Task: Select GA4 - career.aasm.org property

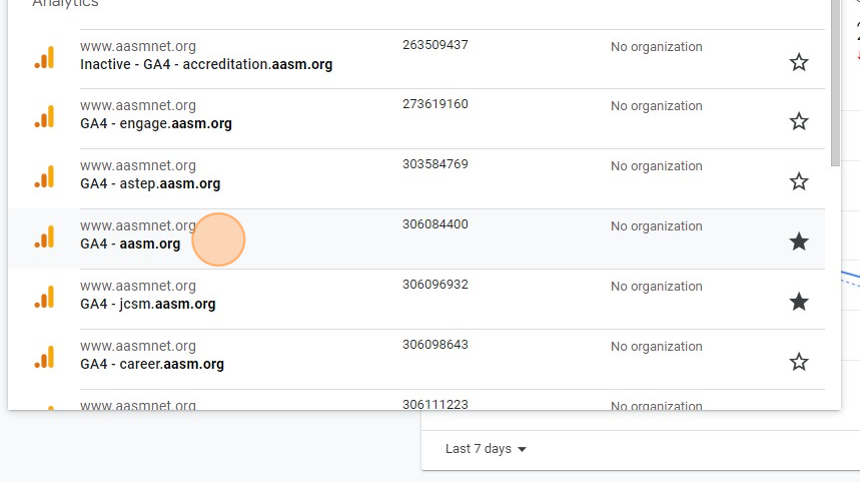Action: (152, 364)
